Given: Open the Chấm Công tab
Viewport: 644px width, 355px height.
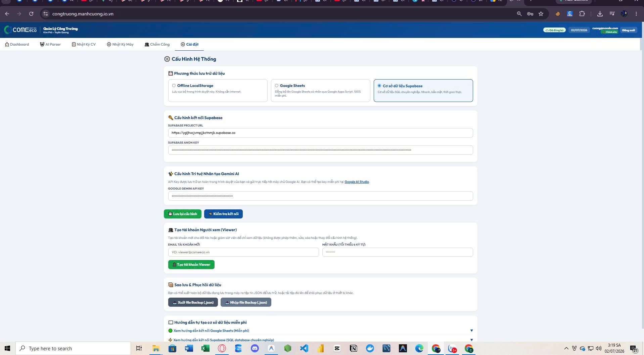Looking at the screenshot, I should coord(157,44).
